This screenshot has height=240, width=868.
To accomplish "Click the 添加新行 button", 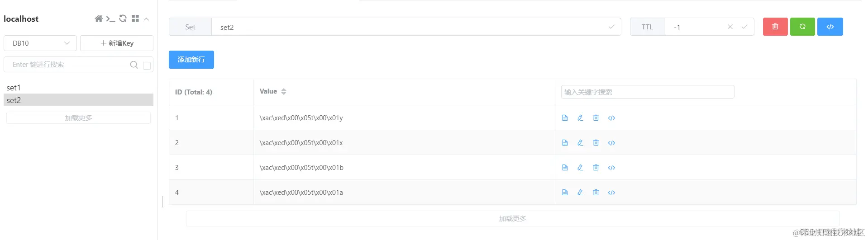I will (x=191, y=60).
